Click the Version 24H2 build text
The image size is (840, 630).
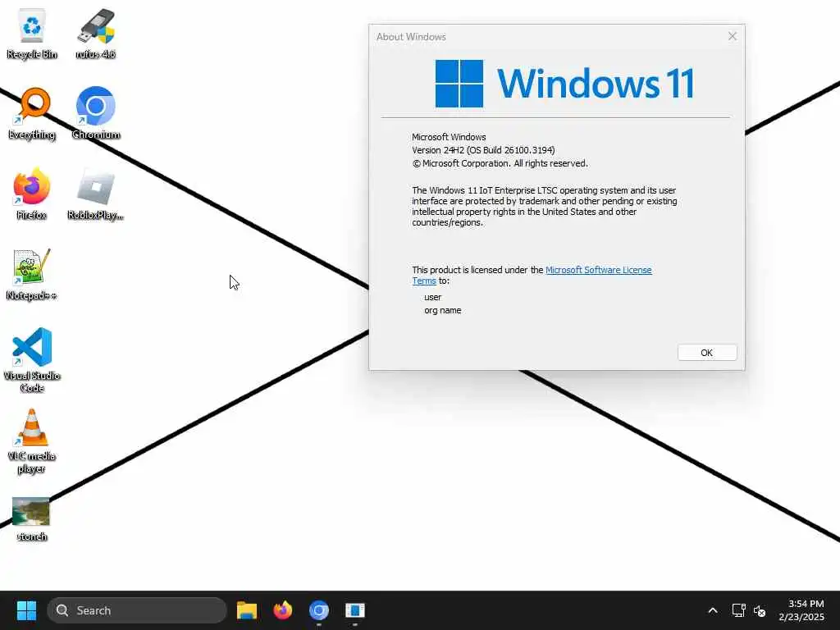click(x=483, y=150)
